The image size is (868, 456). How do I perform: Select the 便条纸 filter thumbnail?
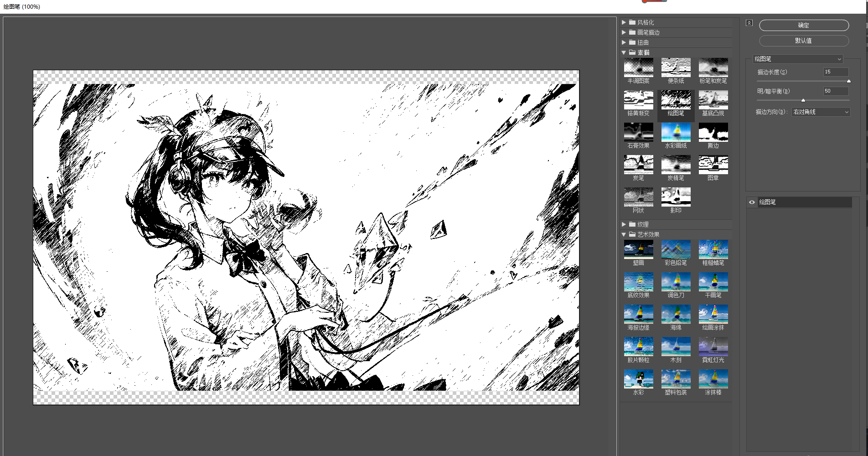click(x=676, y=67)
